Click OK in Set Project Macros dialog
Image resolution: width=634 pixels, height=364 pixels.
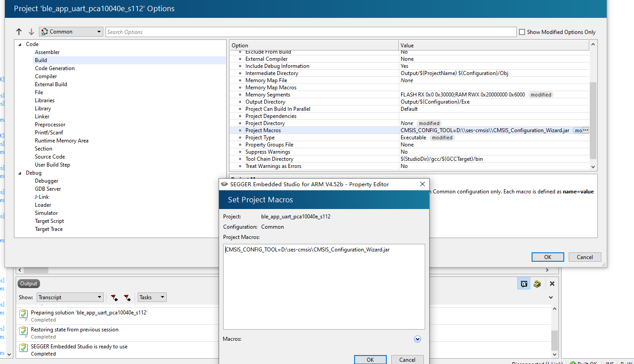[370, 359]
